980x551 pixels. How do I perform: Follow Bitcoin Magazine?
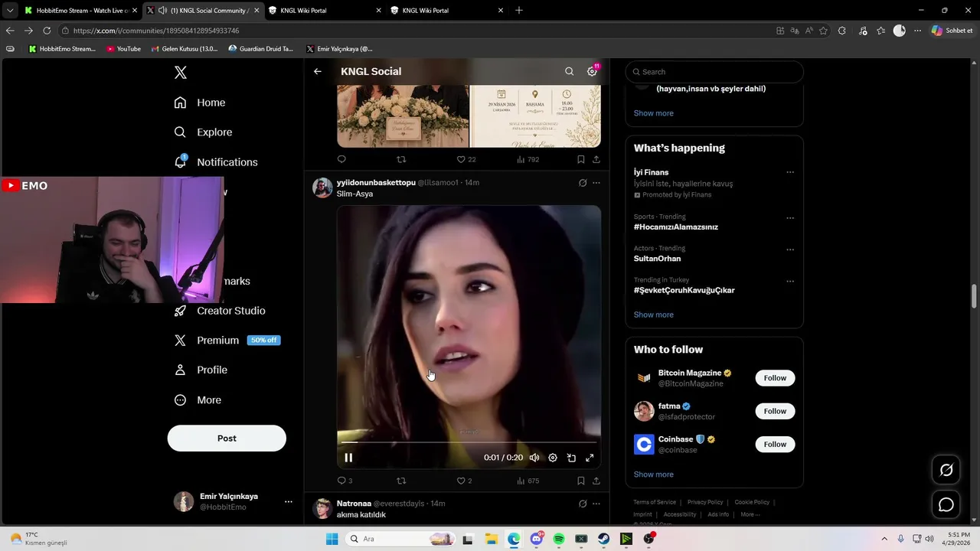(x=775, y=378)
